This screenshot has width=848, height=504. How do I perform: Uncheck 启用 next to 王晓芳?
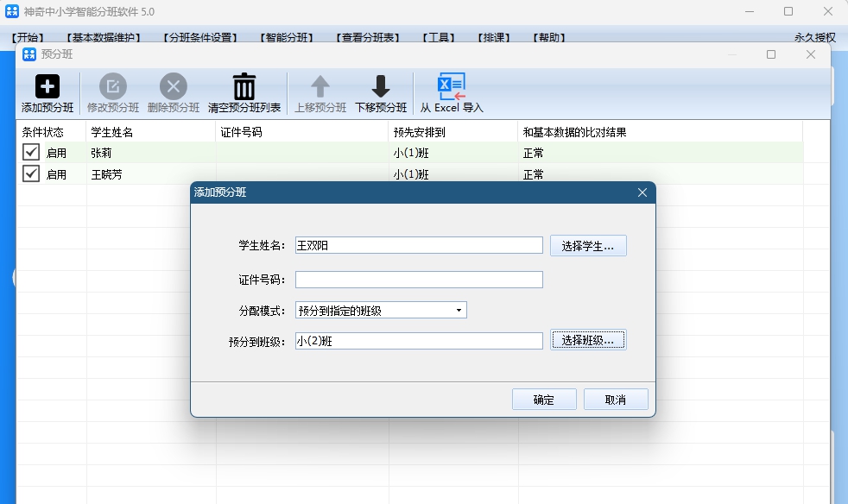tap(33, 173)
